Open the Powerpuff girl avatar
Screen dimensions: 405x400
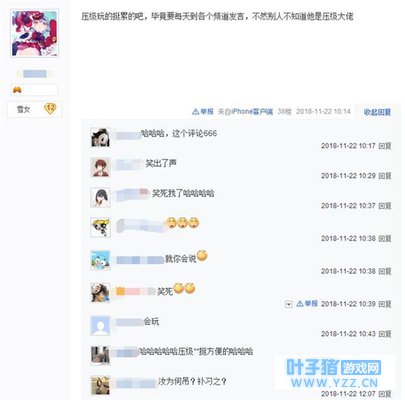pos(100,227)
